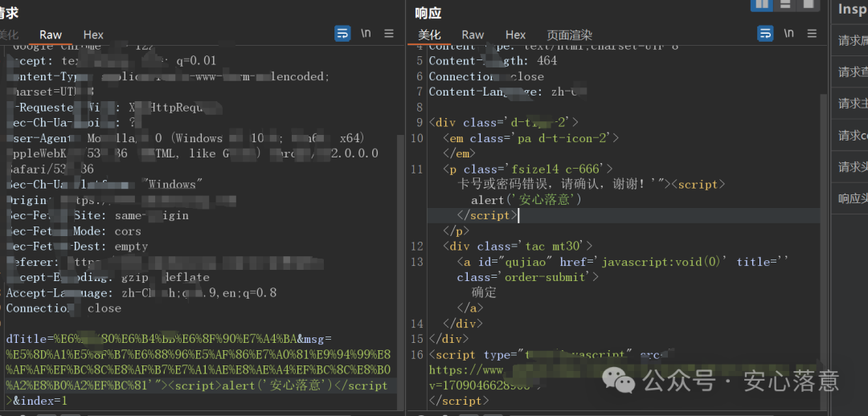
Task: Click the 响应 panel heading
Action: point(428,13)
